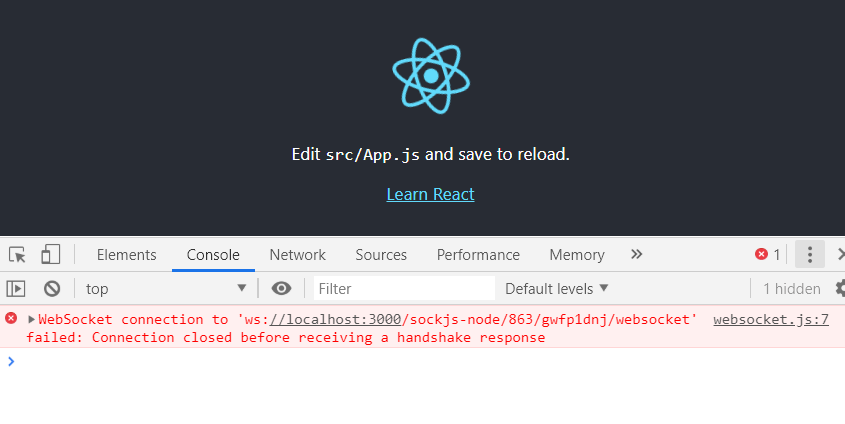Click the 'failed: Connection closed before receiving' error text
Screen dimensions: 845x424
[x=199, y=338]
